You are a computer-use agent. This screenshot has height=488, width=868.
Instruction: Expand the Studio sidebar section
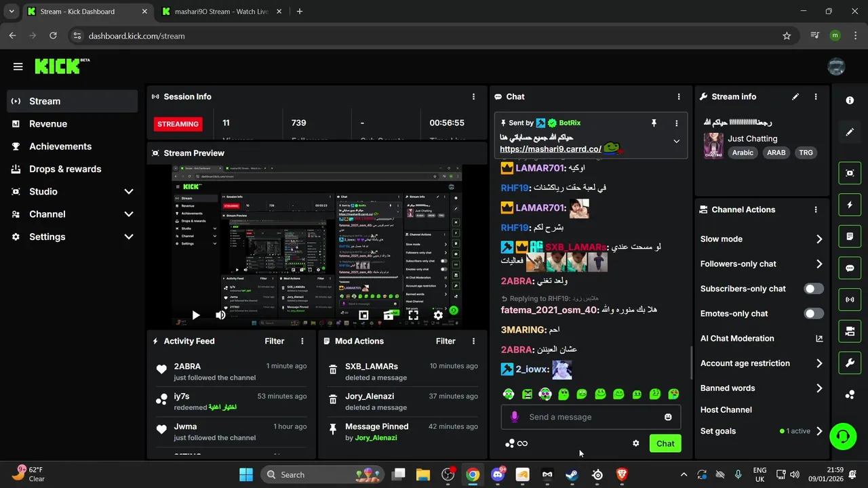(x=129, y=192)
